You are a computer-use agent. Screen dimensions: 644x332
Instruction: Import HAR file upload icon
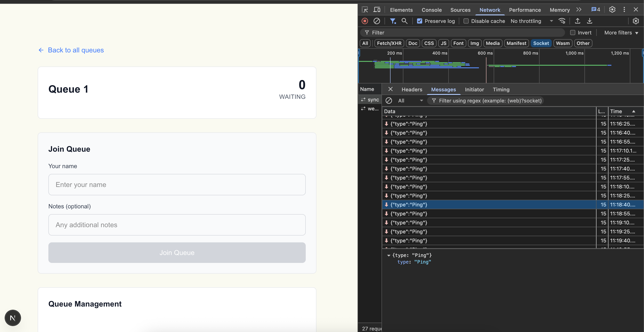[x=577, y=21]
